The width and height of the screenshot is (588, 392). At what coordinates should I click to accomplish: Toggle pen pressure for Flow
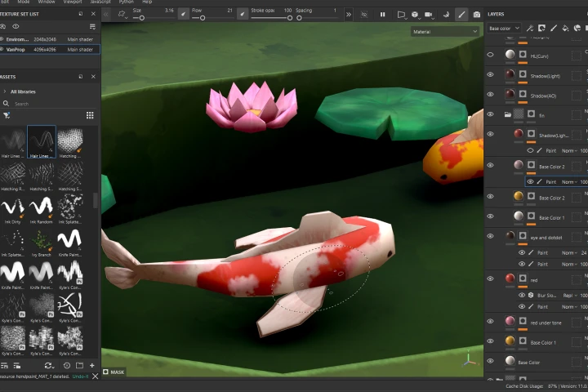click(x=243, y=14)
